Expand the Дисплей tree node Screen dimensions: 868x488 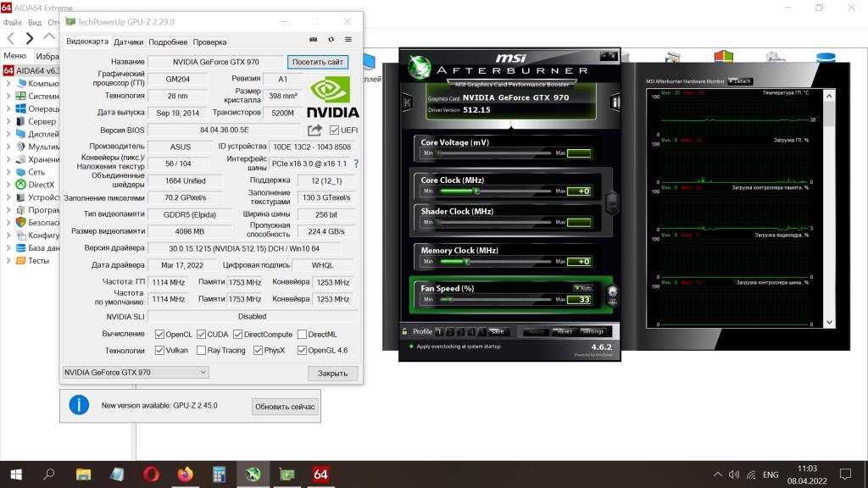[8, 134]
